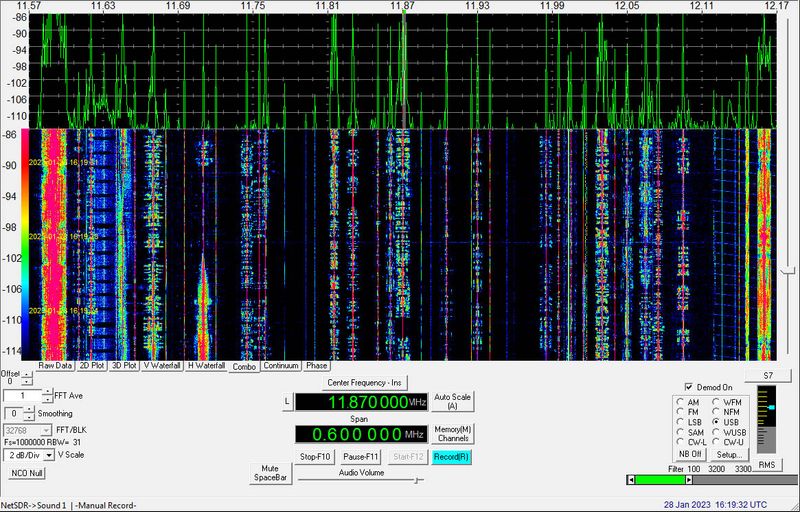The width and height of the screenshot is (800, 512).
Task: Open the Continuum tab
Action: pos(281,366)
